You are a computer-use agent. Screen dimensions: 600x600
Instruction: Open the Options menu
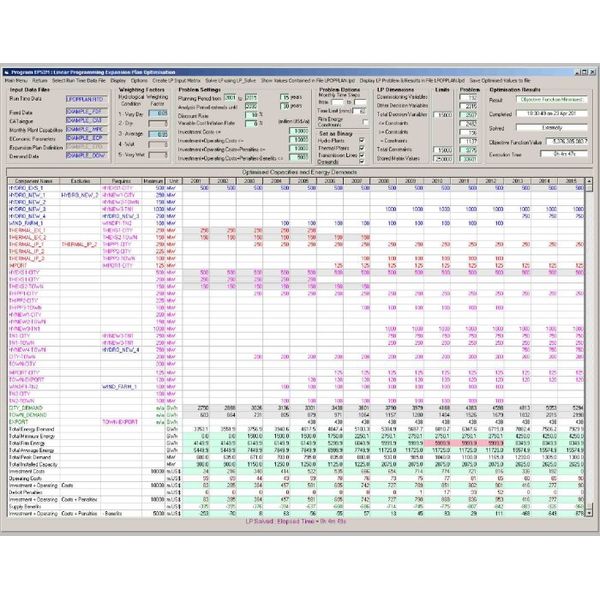[x=139, y=81]
